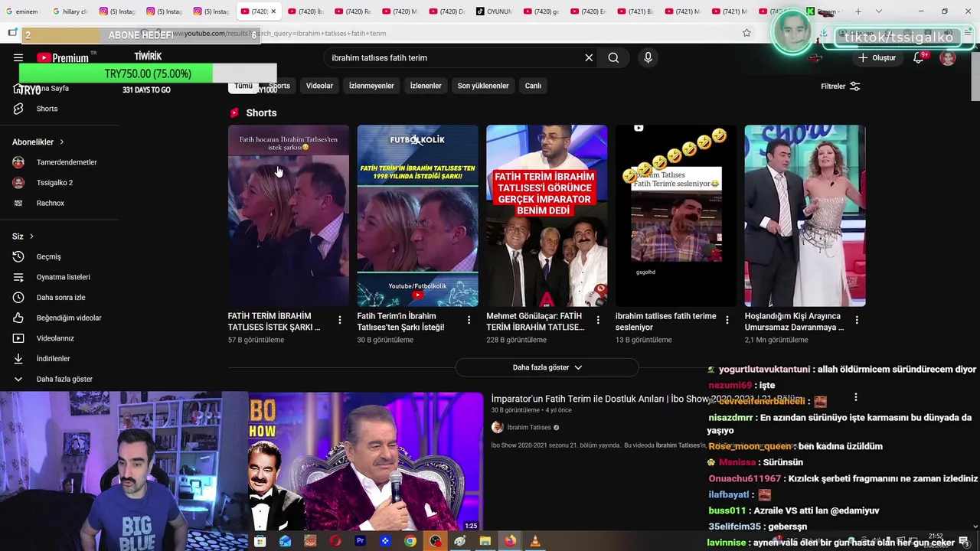Open a new browser tab

(858, 11)
